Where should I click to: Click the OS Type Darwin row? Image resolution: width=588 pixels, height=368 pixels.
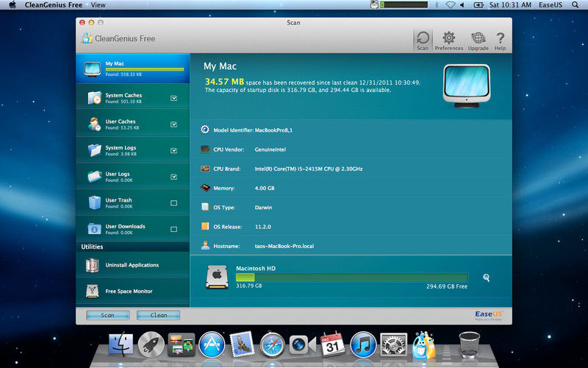click(351, 208)
